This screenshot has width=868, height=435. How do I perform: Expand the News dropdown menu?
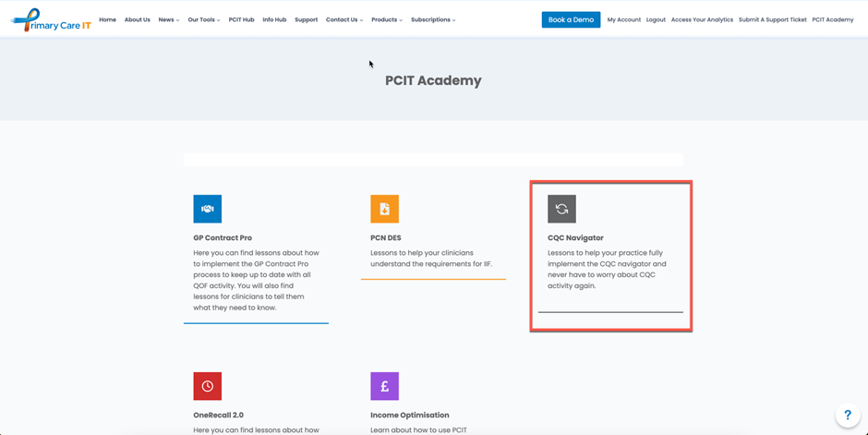tap(168, 19)
